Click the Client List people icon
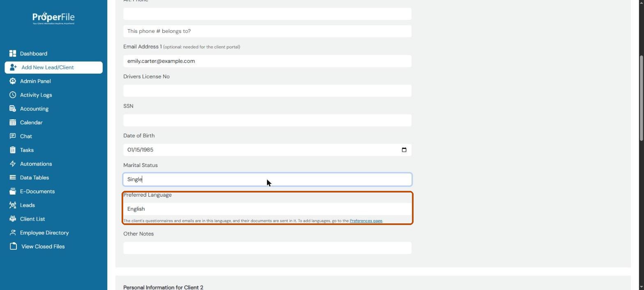Screen dimensions: 644x290 click(x=13, y=219)
